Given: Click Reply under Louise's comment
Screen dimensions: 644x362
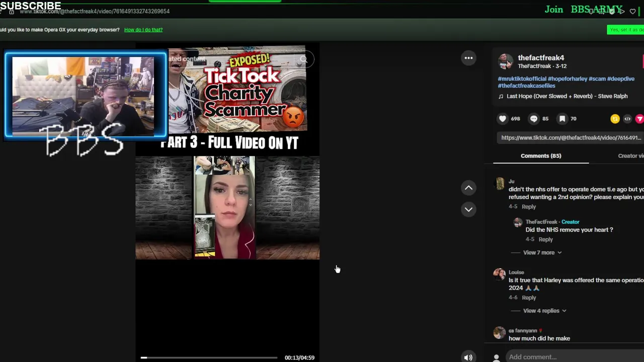Looking at the screenshot, I should pyautogui.click(x=529, y=298).
